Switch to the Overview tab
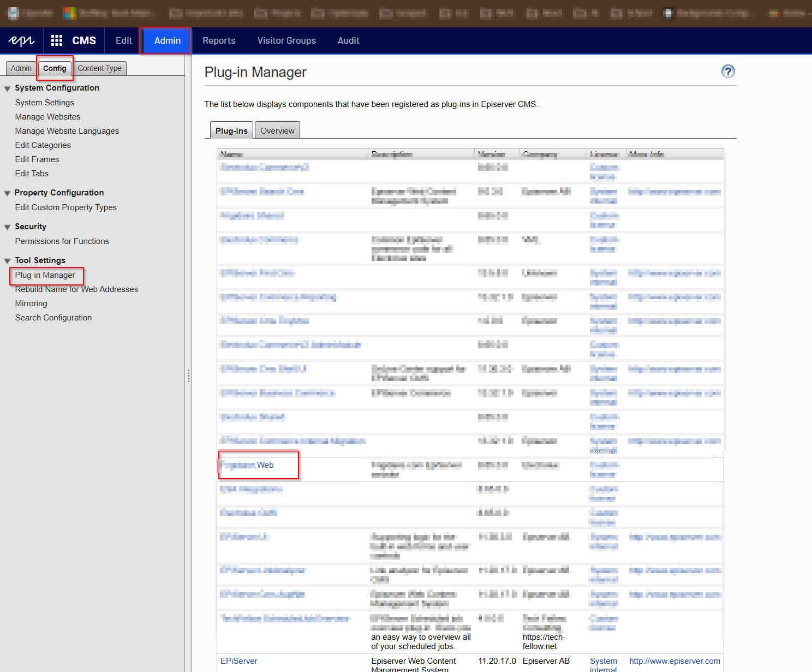 [277, 130]
